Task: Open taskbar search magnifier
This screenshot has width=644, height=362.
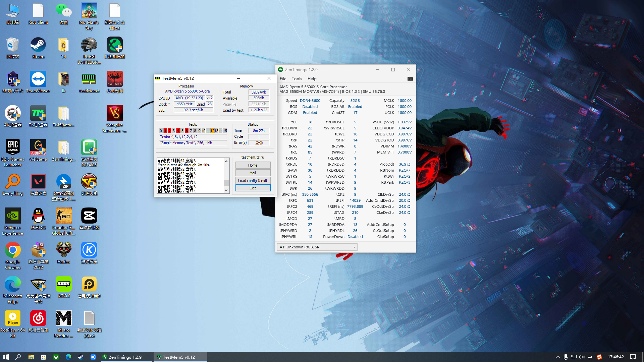Action: click(18, 357)
